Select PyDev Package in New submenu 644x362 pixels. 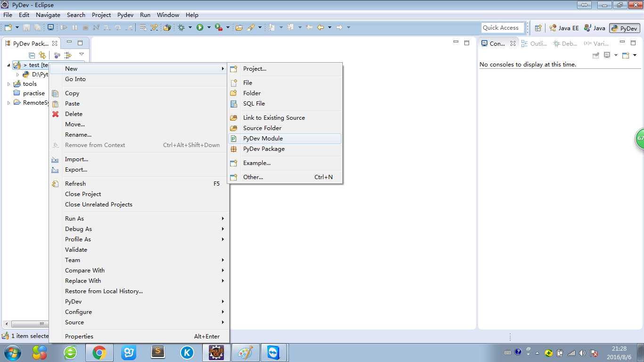[284, 149]
